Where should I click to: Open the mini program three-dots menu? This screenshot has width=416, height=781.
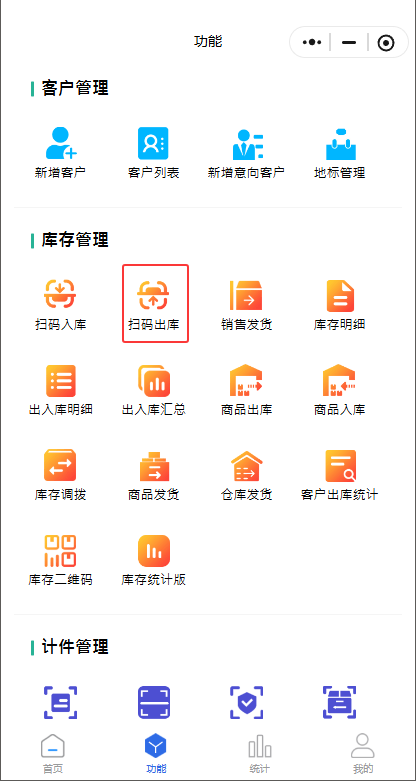[312, 43]
